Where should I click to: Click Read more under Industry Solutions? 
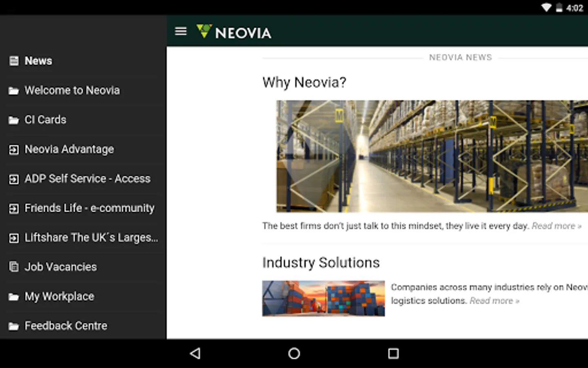click(494, 301)
